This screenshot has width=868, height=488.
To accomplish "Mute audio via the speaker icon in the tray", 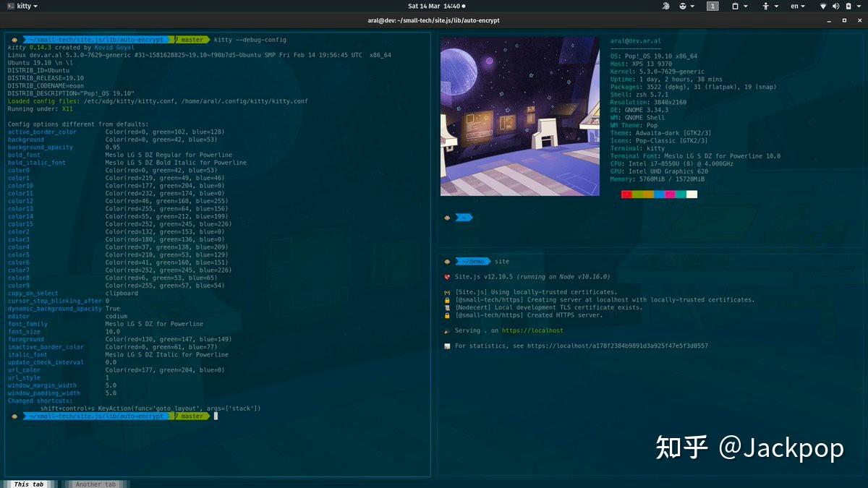I will click(x=835, y=6).
